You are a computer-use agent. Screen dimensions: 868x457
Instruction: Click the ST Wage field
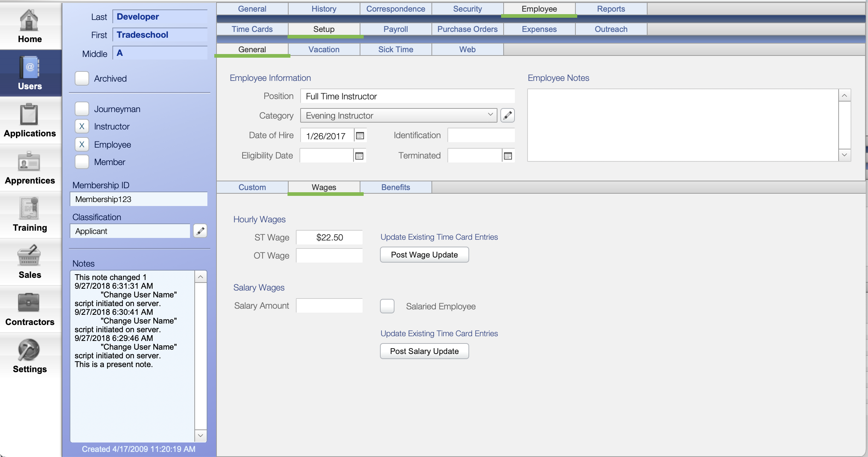tap(329, 237)
